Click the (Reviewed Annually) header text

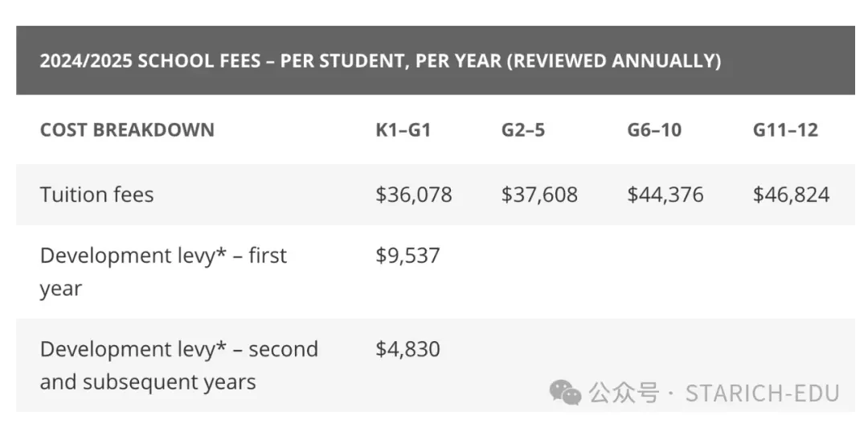[x=614, y=61]
